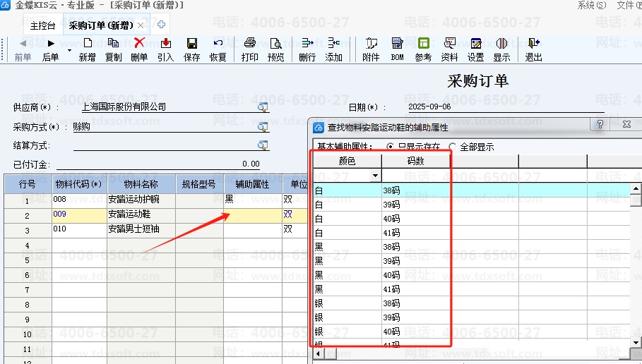This screenshot has height=364, width=642.
Task: Select the row 黑 40码 in attribute list
Action: (x=380, y=275)
